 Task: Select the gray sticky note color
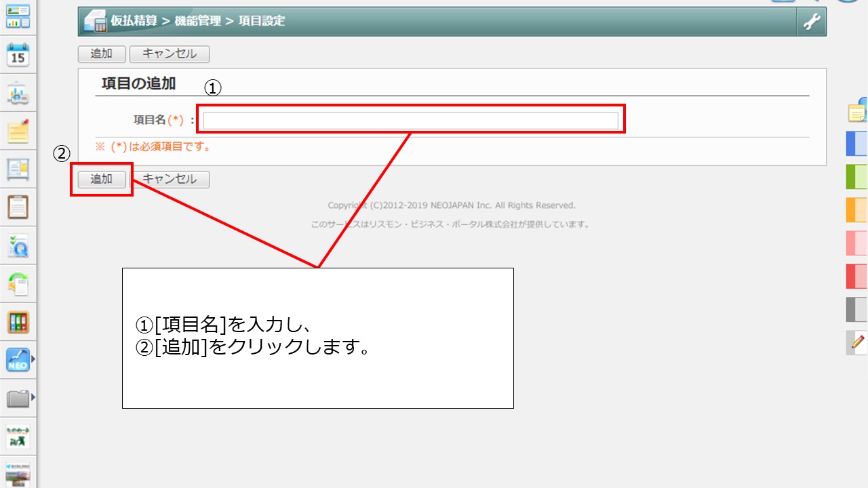(x=857, y=310)
